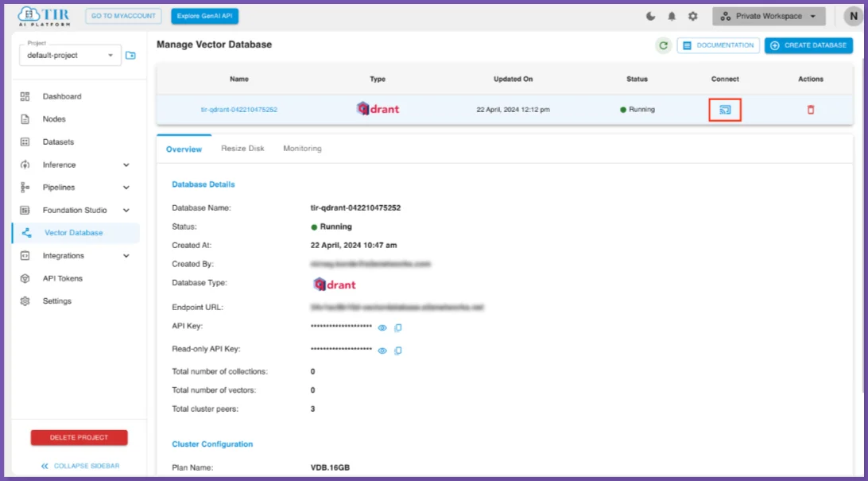This screenshot has height=481, width=868.
Task: Click the user avatar N
Action: click(852, 16)
